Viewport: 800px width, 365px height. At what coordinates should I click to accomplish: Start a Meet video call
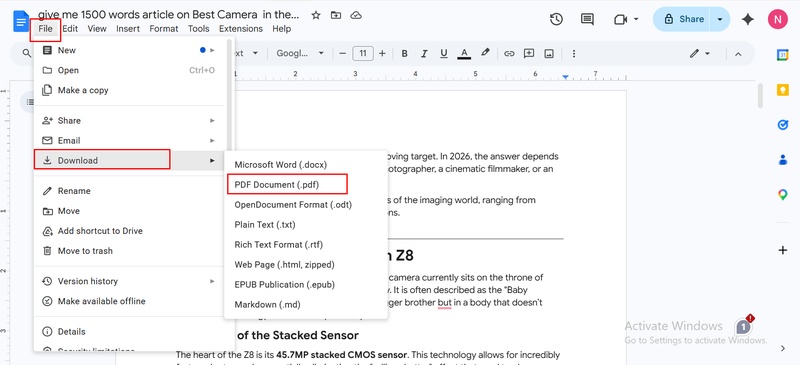click(x=620, y=19)
